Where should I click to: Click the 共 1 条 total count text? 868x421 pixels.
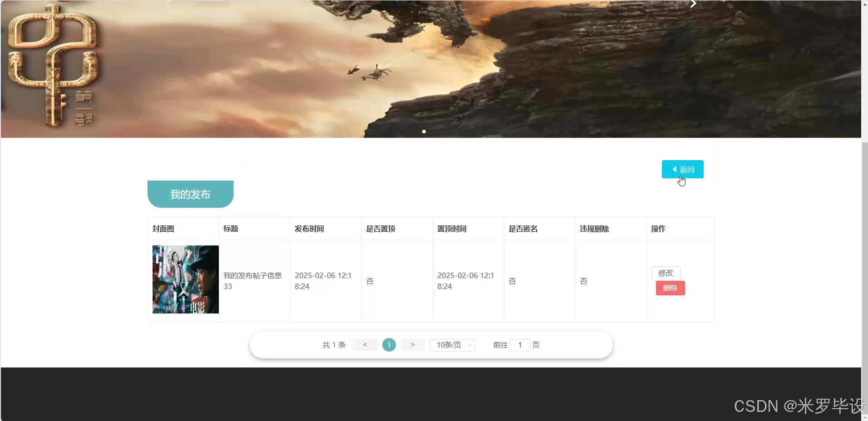[x=334, y=345]
